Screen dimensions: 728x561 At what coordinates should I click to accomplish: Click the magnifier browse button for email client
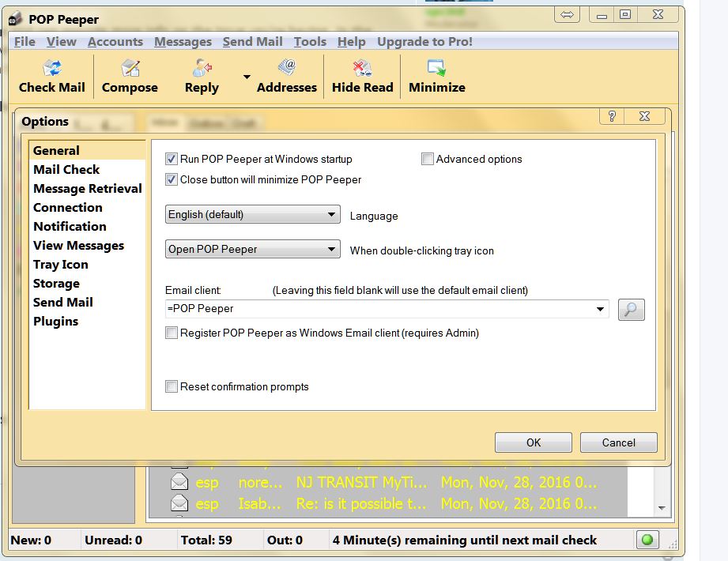click(631, 310)
